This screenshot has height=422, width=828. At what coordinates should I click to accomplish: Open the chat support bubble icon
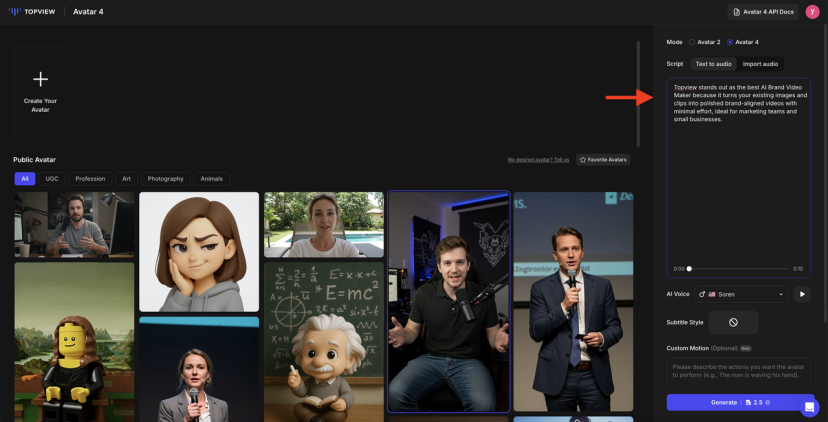(x=809, y=407)
